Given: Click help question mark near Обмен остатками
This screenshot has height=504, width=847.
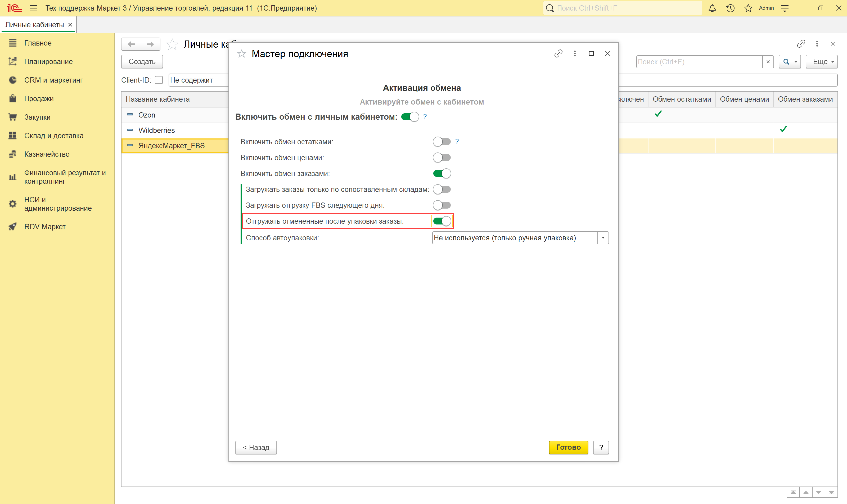Looking at the screenshot, I should pos(457,141).
